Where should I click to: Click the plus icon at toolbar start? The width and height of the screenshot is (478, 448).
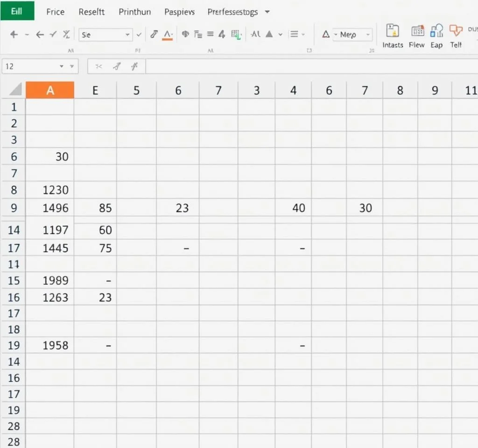(14, 35)
